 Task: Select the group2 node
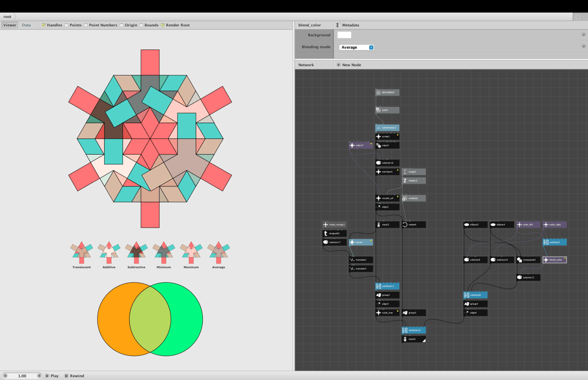(387, 295)
